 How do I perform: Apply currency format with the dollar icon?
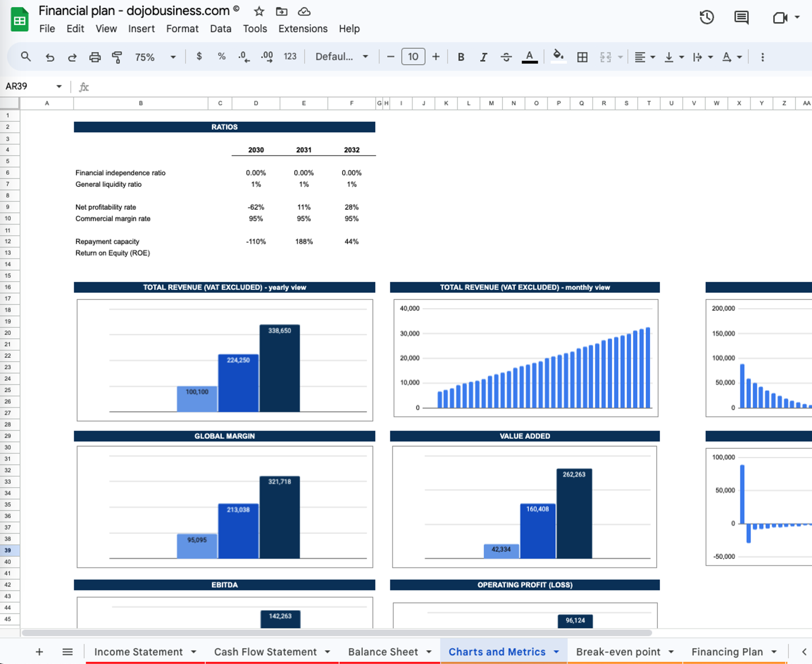tap(199, 57)
